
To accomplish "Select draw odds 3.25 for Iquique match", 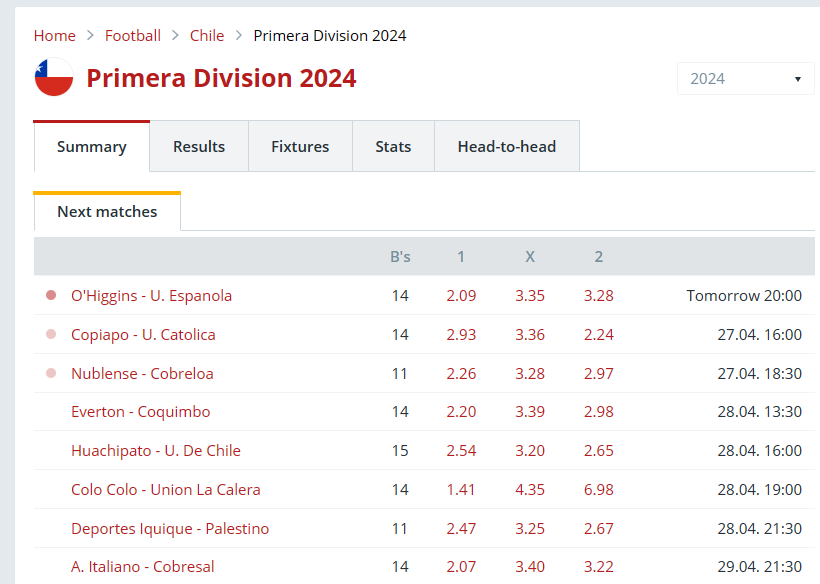I will pyautogui.click(x=530, y=529).
